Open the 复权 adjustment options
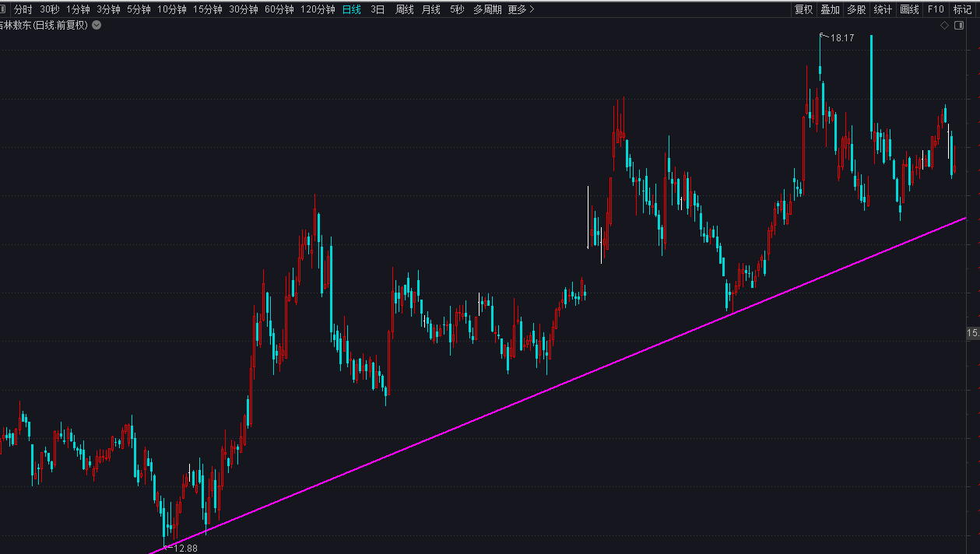 pyautogui.click(x=803, y=9)
